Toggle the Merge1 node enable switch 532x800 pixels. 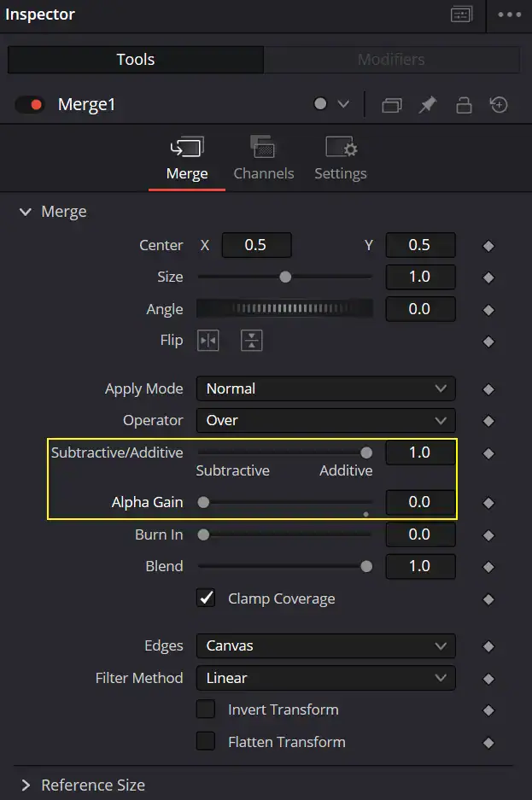pos(30,105)
